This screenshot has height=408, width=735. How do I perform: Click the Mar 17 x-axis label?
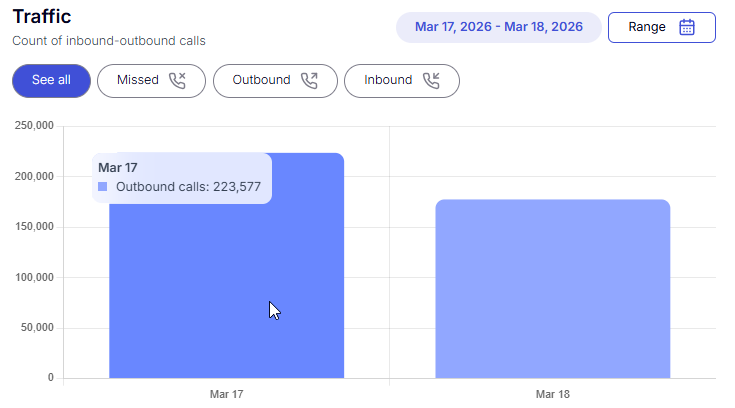pyautogui.click(x=226, y=395)
